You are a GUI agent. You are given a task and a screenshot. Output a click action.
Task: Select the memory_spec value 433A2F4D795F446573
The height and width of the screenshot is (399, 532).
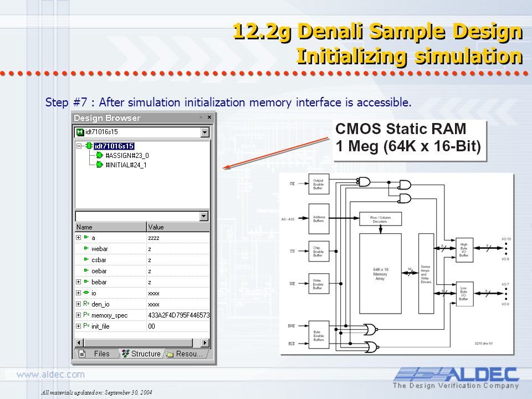179,315
